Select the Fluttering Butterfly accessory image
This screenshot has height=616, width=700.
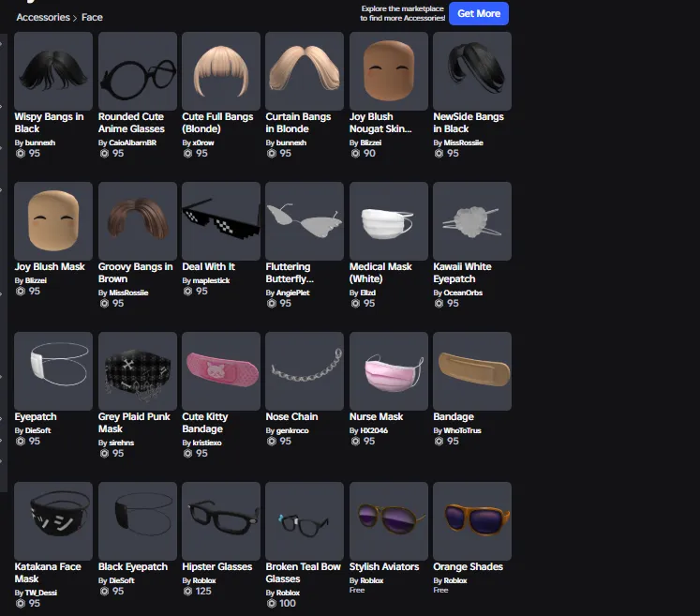click(305, 221)
